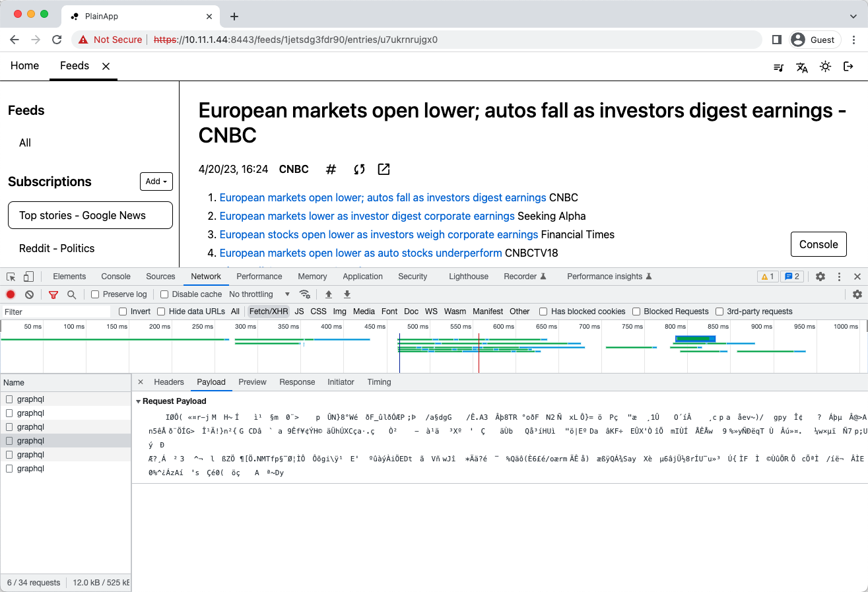Open DevTools more options three-dot menu
Screen dimensions: 868x592
839,277
